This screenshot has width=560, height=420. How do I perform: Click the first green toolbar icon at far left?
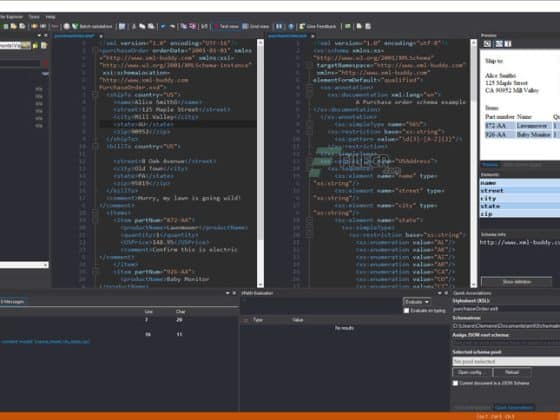[x=6, y=26]
